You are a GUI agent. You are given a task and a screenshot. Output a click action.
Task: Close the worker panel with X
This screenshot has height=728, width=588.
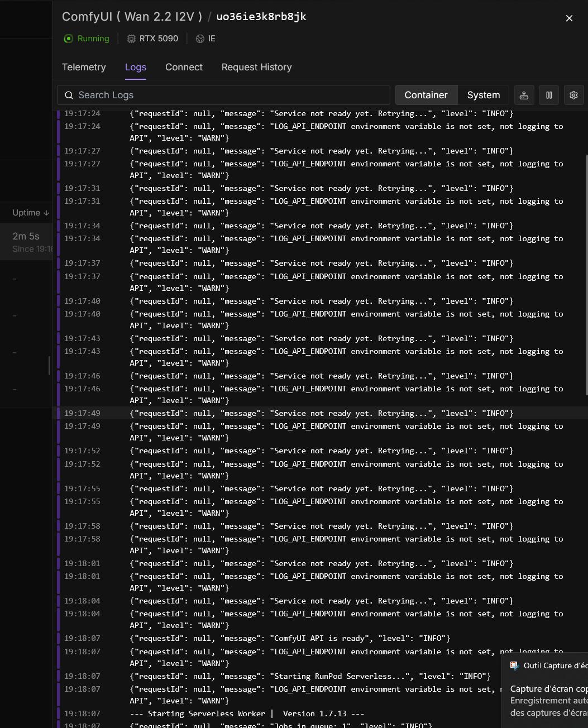coord(569,18)
